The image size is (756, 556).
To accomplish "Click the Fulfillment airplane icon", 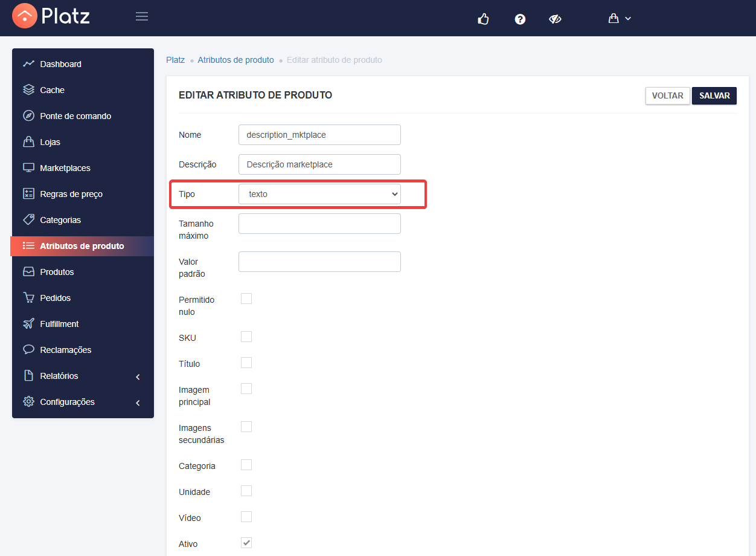I will pos(28,324).
